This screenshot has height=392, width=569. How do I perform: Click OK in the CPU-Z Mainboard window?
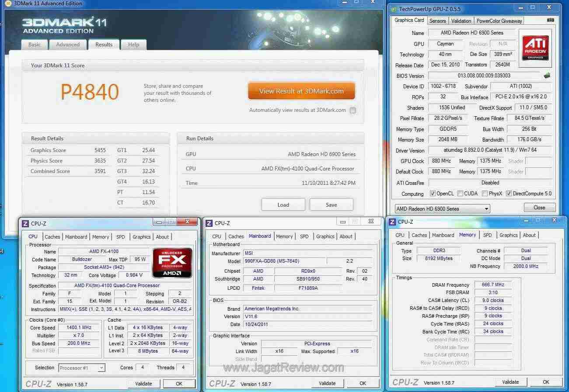pos(363,383)
